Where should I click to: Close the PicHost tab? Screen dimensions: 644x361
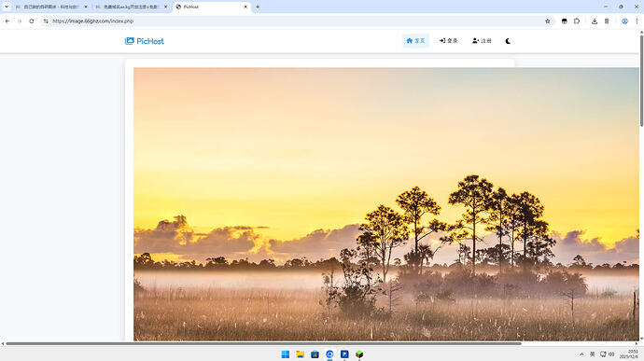pos(245,7)
